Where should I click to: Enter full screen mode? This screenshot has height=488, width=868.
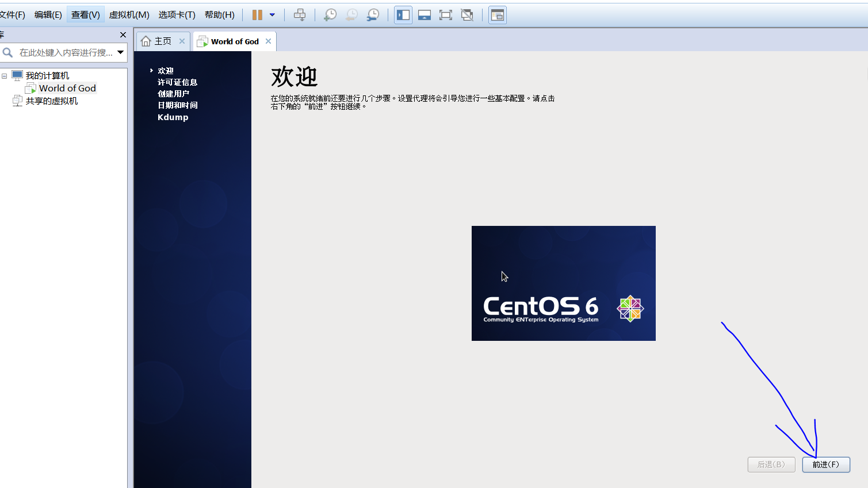(x=446, y=15)
